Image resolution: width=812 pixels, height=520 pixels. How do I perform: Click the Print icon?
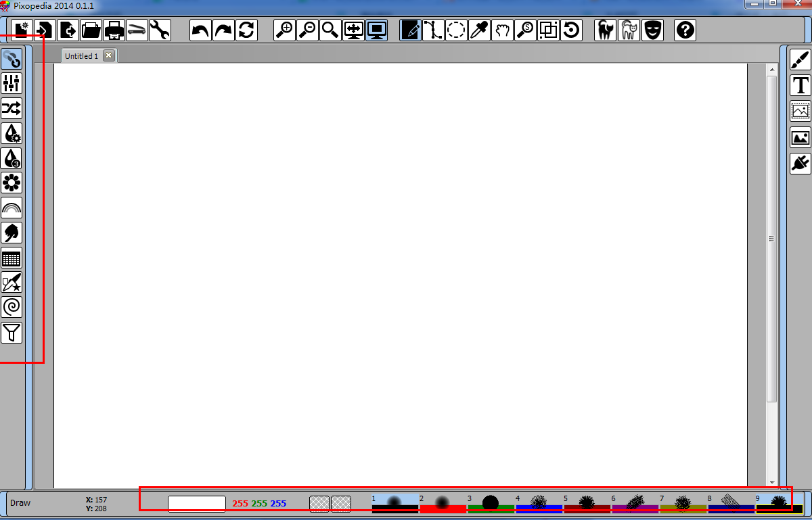pyautogui.click(x=114, y=30)
